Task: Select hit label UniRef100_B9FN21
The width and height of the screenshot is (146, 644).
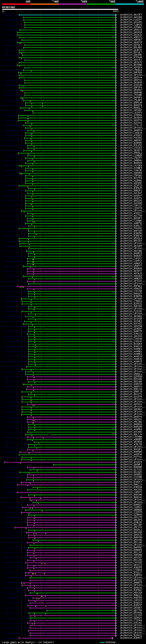Action: coord(131,286)
